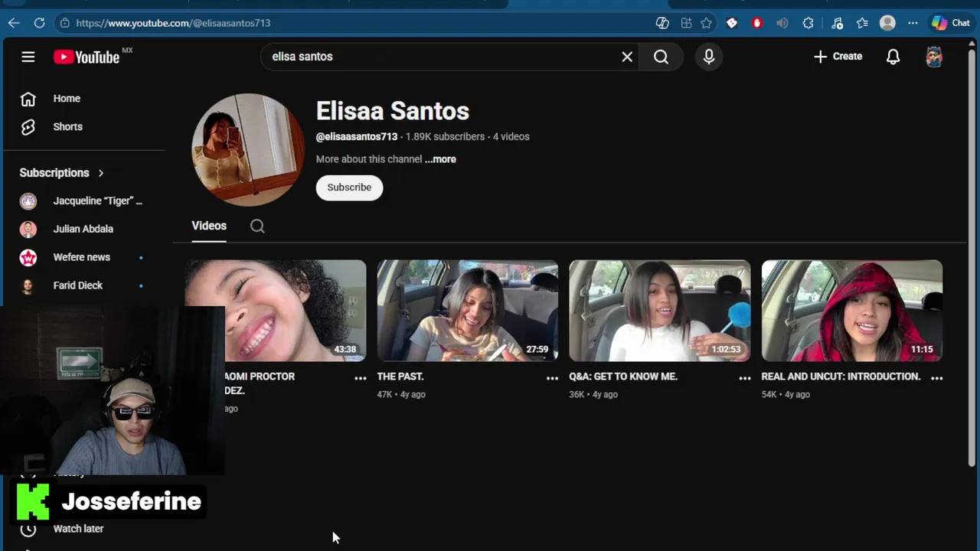Open browser settings and more menu
This screenshot has height=551, width=980.
913,23
